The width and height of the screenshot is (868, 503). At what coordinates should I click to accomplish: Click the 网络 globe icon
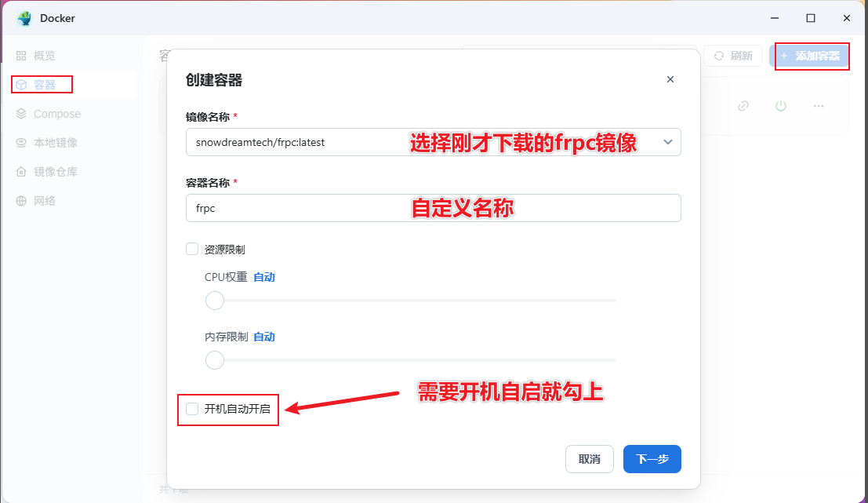(21, 201)
